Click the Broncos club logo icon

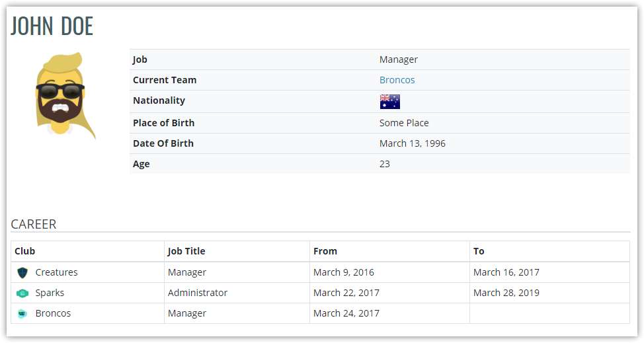pyautogui.click(x=22, y=313)
